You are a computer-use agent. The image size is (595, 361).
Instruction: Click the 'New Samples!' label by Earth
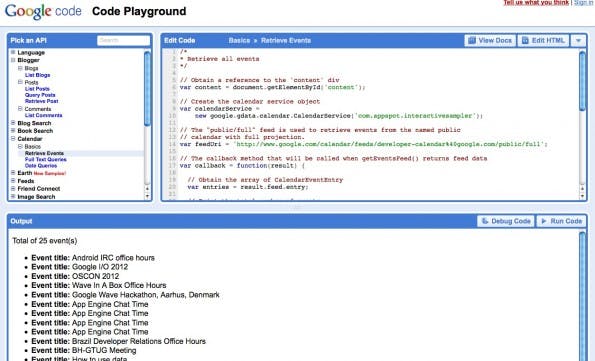(50, 173)
